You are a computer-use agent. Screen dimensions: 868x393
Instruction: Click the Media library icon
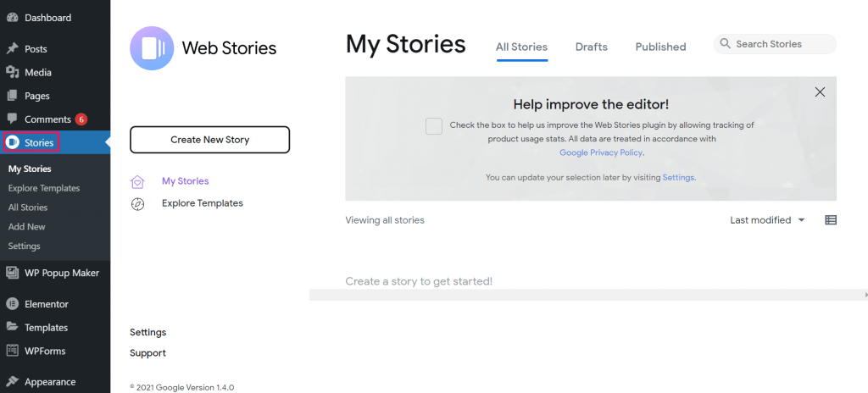point(12,72)
